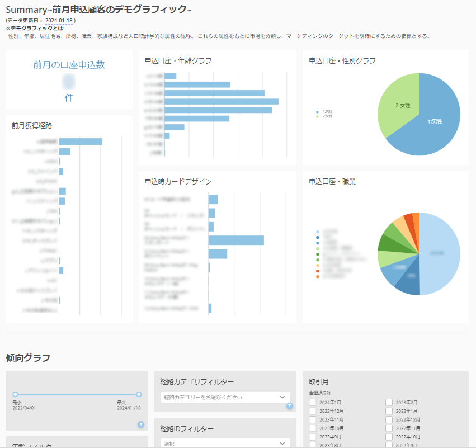Click the 傾向グラフ section heading

(28, 357)
